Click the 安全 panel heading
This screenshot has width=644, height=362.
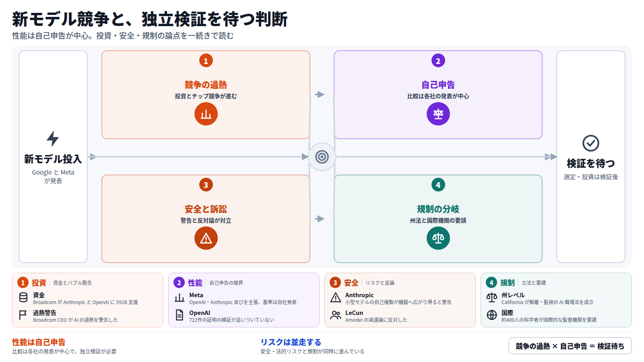click(x=351, y=283)
